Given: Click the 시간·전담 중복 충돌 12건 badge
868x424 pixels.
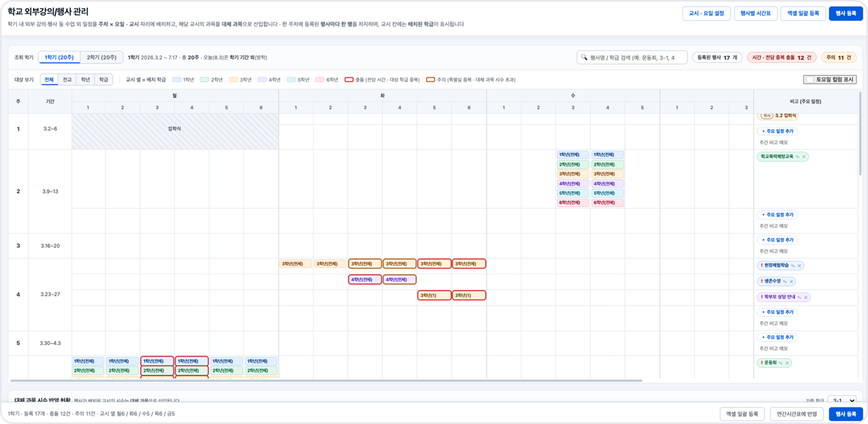Looking at the screenshot, I should [781, 57].
